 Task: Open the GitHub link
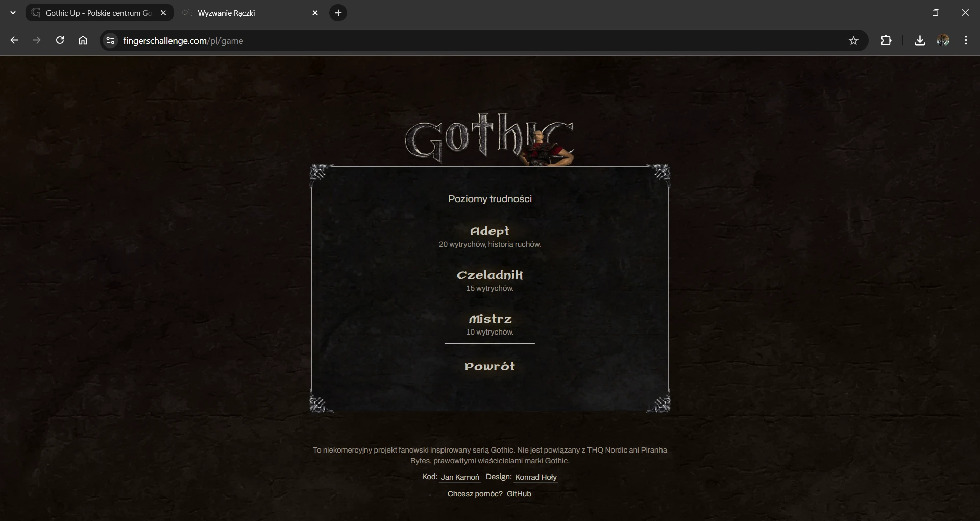point(519,494)
